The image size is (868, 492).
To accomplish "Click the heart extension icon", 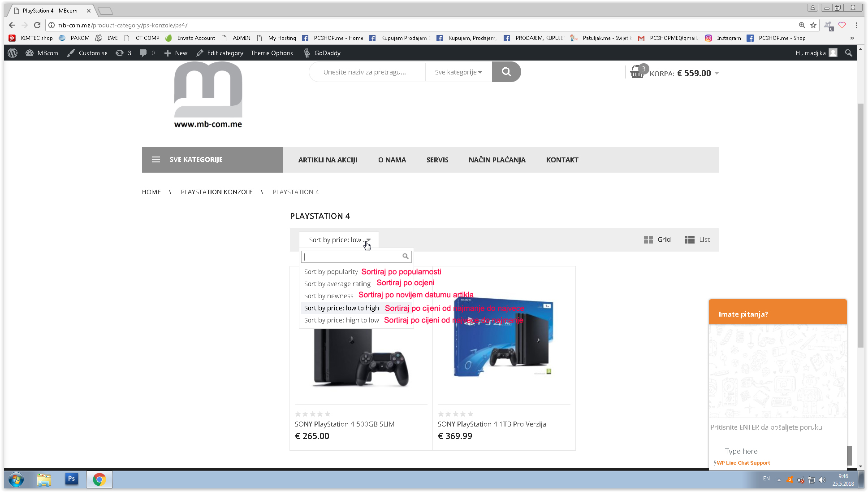I will click(x=842, y=25).
